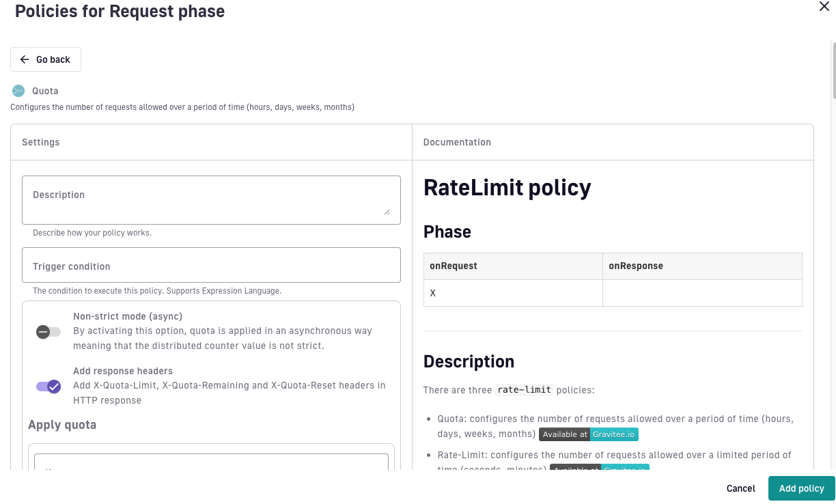Click the partially visible field under Apply quota

click(x=211, y=462)
